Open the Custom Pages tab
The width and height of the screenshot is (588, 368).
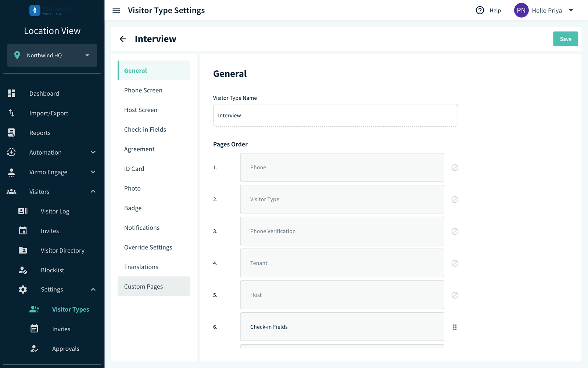[154, 286]
